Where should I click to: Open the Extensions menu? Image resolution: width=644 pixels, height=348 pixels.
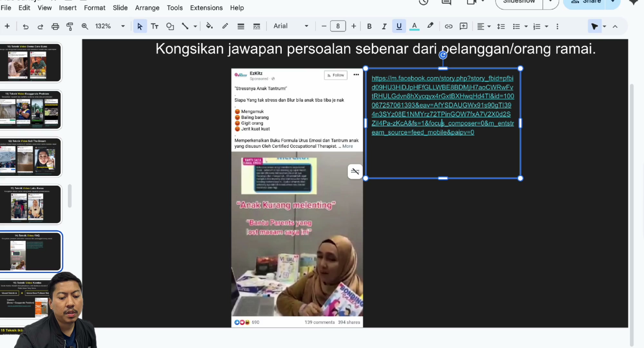click(x=206, y=8)
